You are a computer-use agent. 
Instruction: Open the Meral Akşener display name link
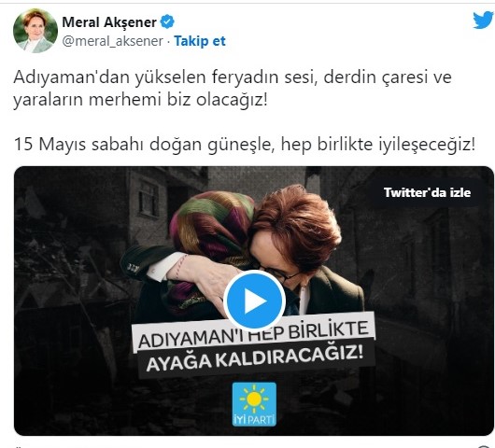click(x=109, y=22)
